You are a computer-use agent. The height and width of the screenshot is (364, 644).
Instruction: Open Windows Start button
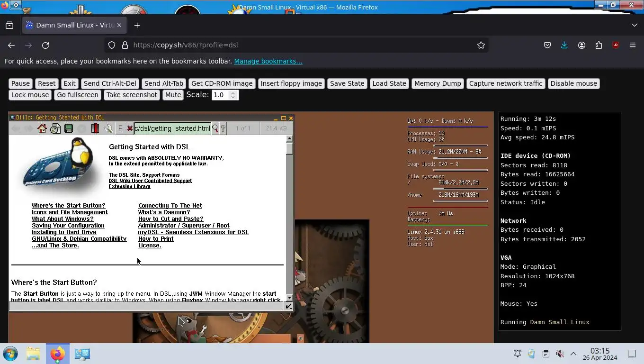click(10, 354)
